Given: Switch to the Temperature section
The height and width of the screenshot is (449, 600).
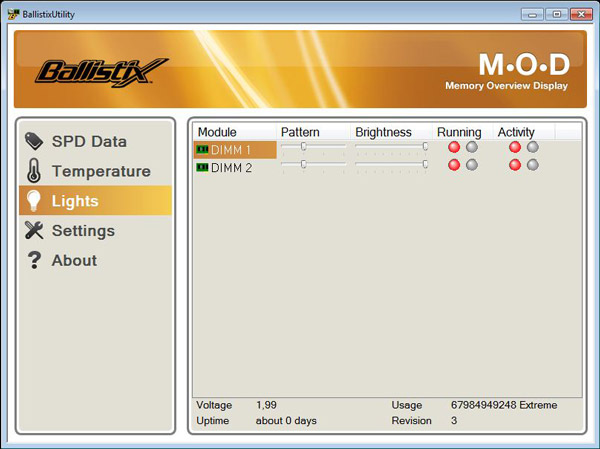Looking at the screenshot, I should click(96, 171).
